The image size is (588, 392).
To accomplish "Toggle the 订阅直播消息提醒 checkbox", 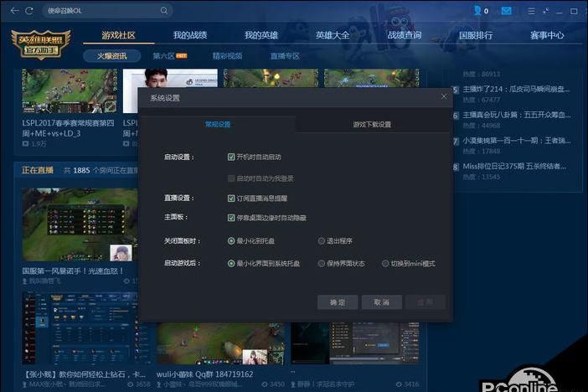I will 231,198.
